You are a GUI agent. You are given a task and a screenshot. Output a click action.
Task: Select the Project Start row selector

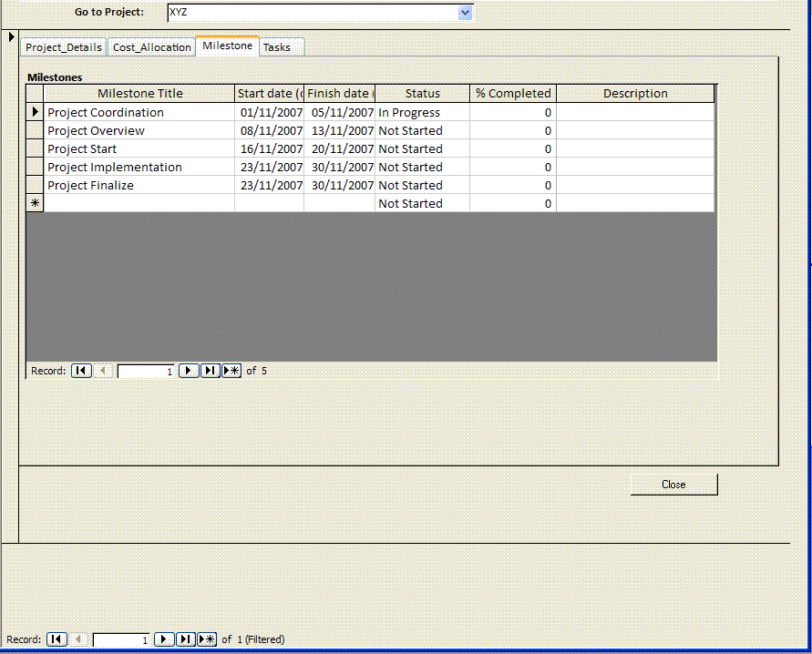[x=35, y=148]
